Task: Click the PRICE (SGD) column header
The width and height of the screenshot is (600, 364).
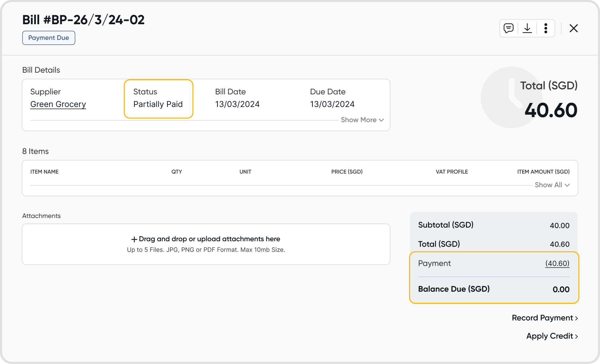Action: coord(347,172)
